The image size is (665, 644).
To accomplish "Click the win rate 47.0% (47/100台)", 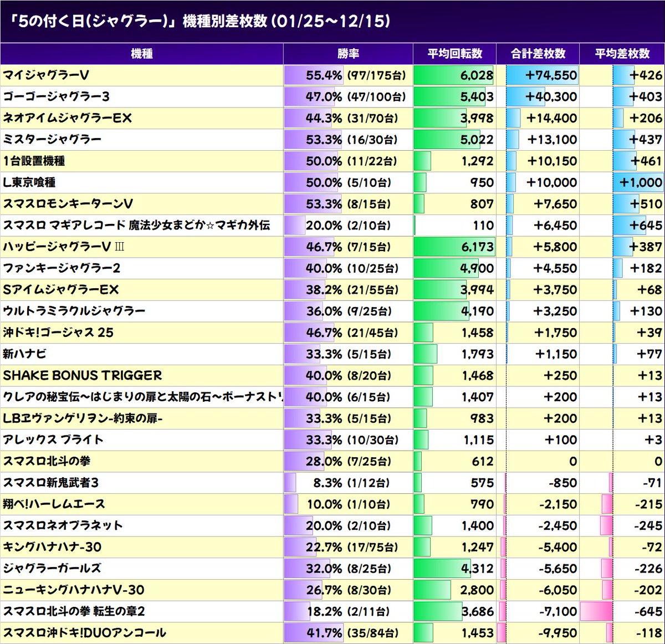I will pyautogui.click(x=356, y=96).
